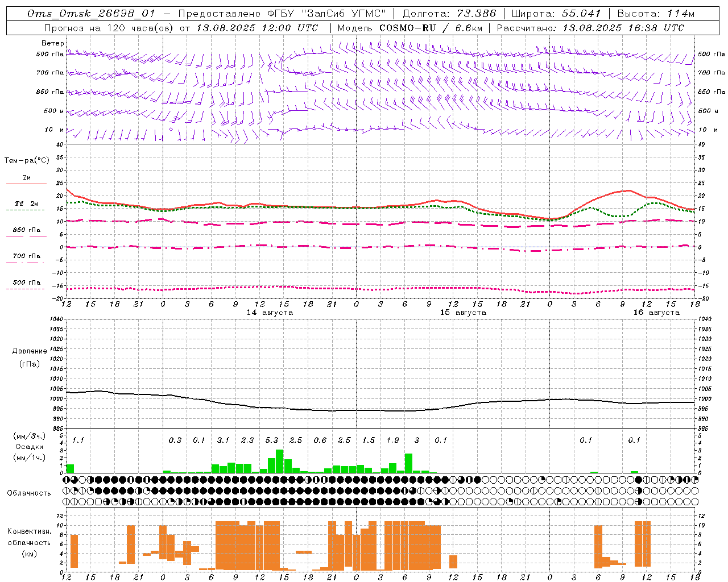Image resolution: width=728 pixels, height=582 pixels.
Task: Click the 1.5 precipitation total value
Action: click(369, 440)
